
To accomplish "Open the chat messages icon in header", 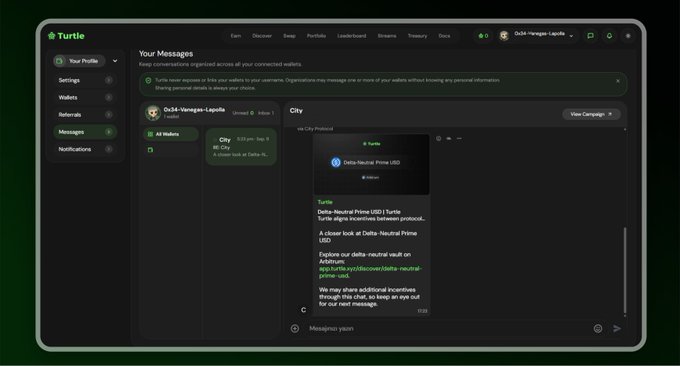I will [x=590, y=36].
